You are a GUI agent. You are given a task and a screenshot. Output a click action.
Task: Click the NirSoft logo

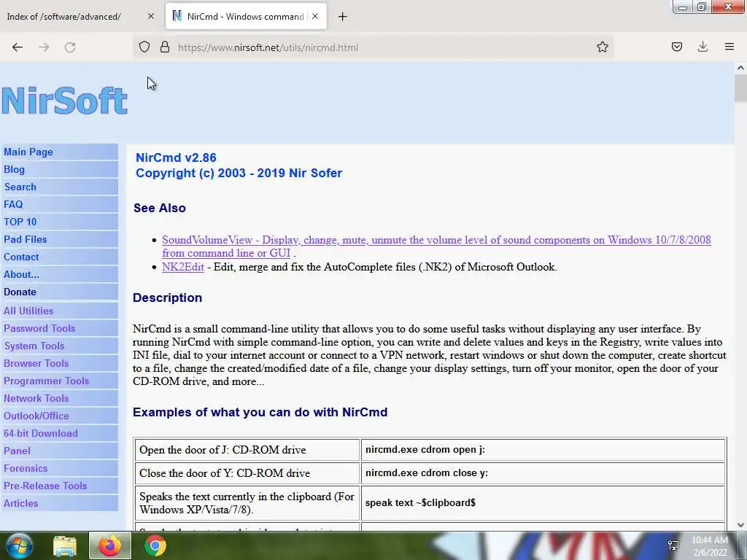coord(65,101)
